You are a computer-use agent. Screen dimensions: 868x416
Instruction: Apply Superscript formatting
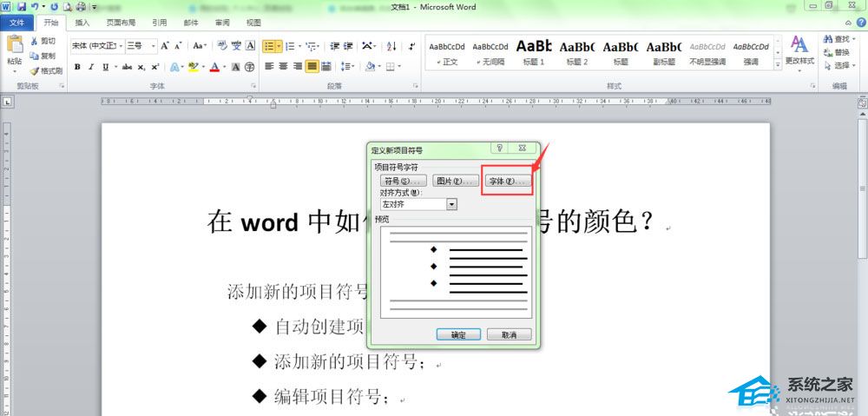(x=155, y=67)
